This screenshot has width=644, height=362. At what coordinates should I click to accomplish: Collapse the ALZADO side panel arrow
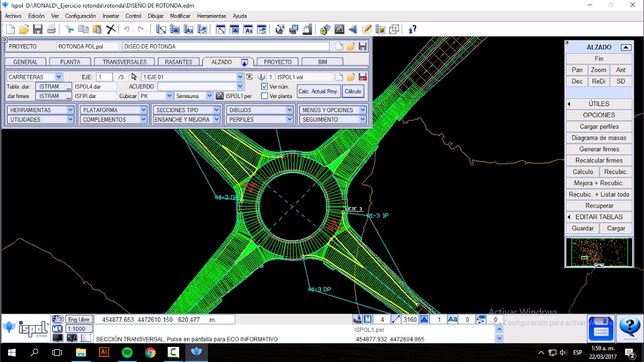pos(626,47)
